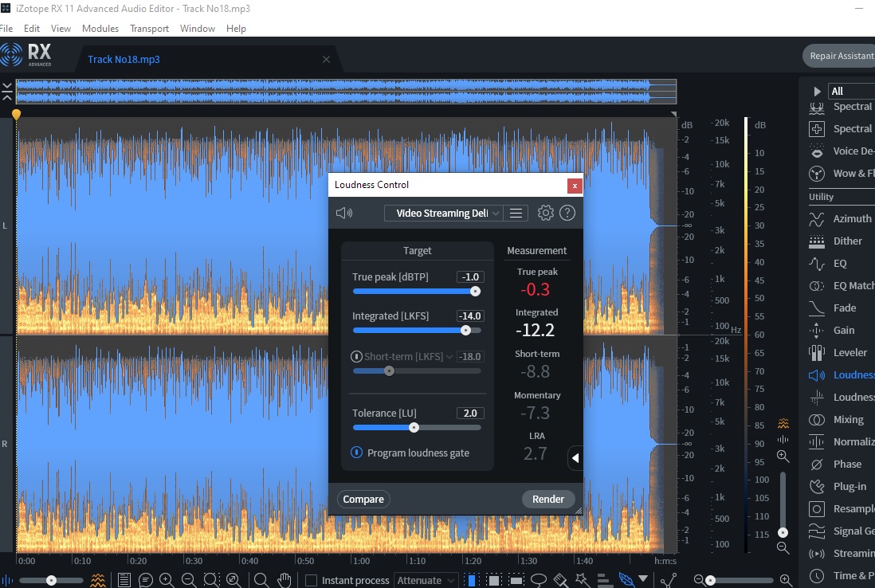Open the Transport menu
The height and width of the screenshot is (588, 875).
click(149, 29)
